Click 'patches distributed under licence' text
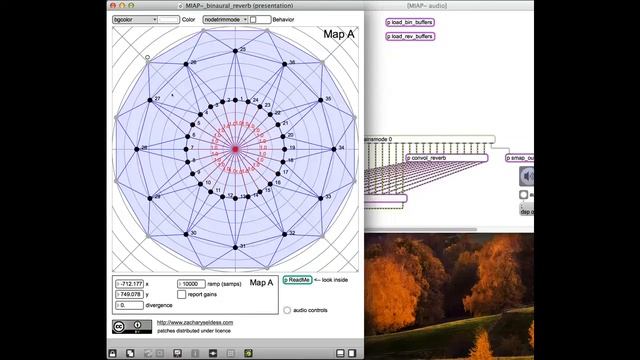Screen dimensions: 640x360 194,331
